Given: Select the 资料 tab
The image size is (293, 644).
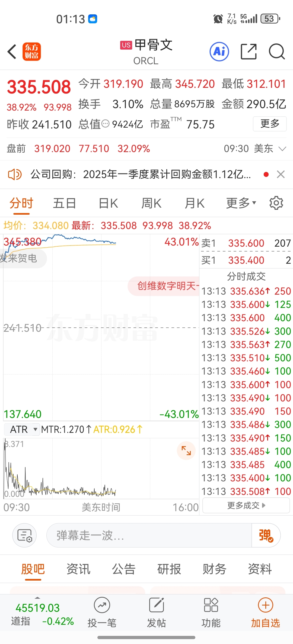Looking at the screenshot, I should (260, 569).
